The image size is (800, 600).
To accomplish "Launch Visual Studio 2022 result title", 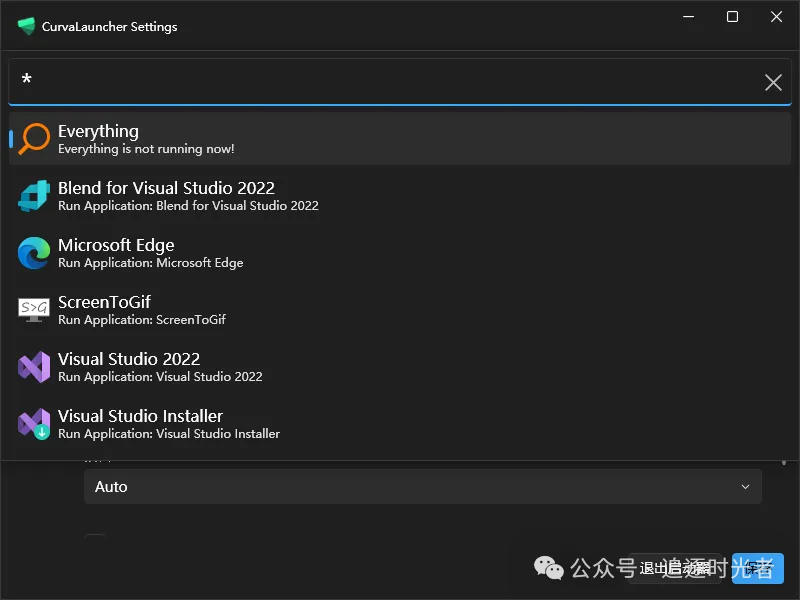I will tap(129, 359).
